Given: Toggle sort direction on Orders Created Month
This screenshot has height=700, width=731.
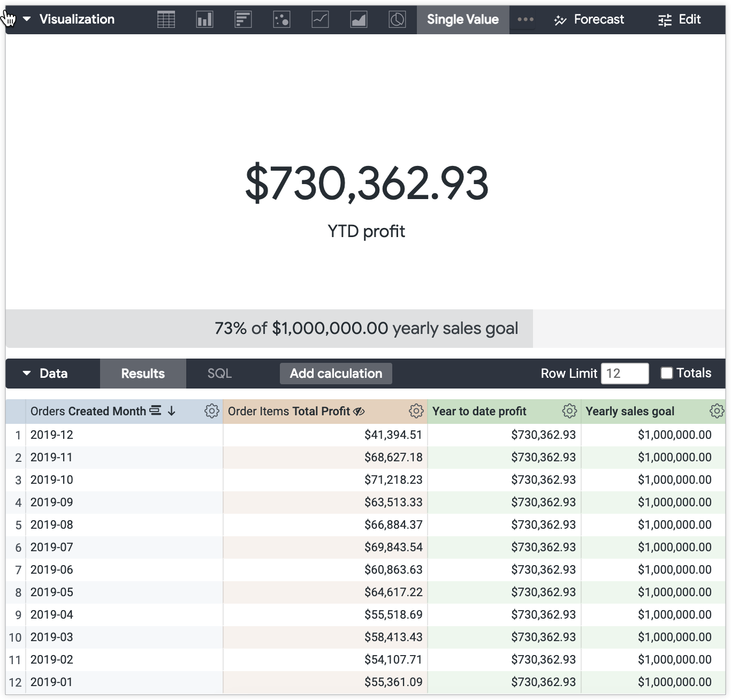Looking at the screenshot, I should 171,411.
